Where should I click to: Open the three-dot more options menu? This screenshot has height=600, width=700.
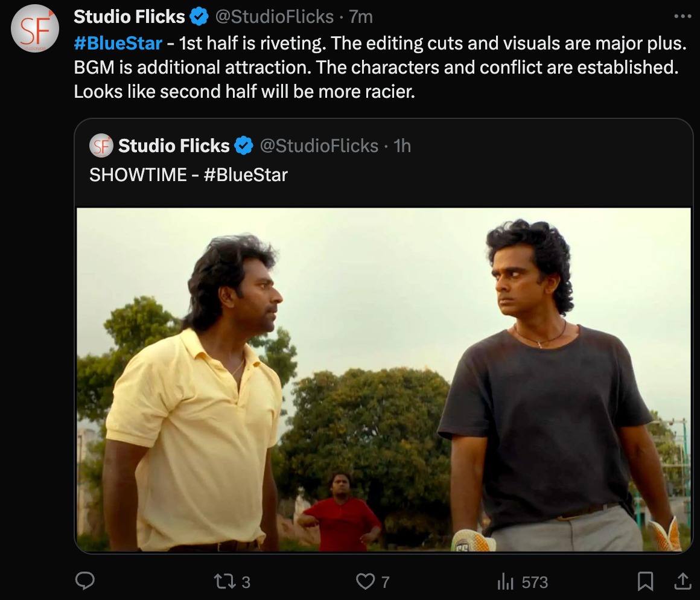[x=682, y=16]
